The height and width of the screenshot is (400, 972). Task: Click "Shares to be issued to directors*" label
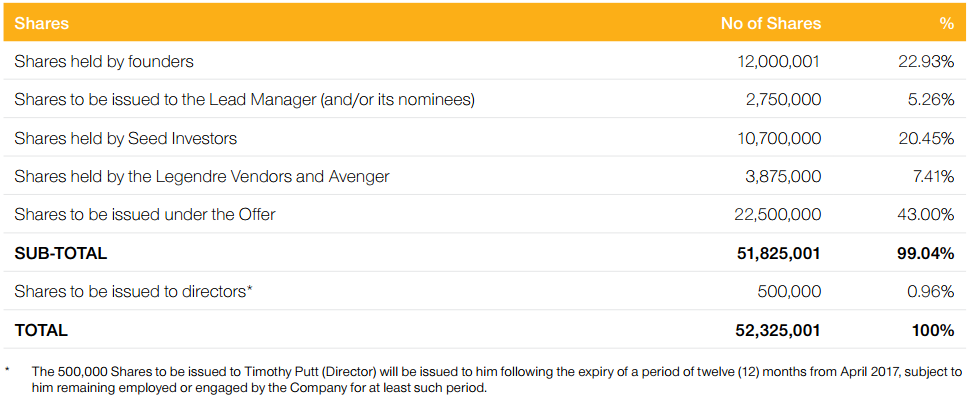pos(133,292)
